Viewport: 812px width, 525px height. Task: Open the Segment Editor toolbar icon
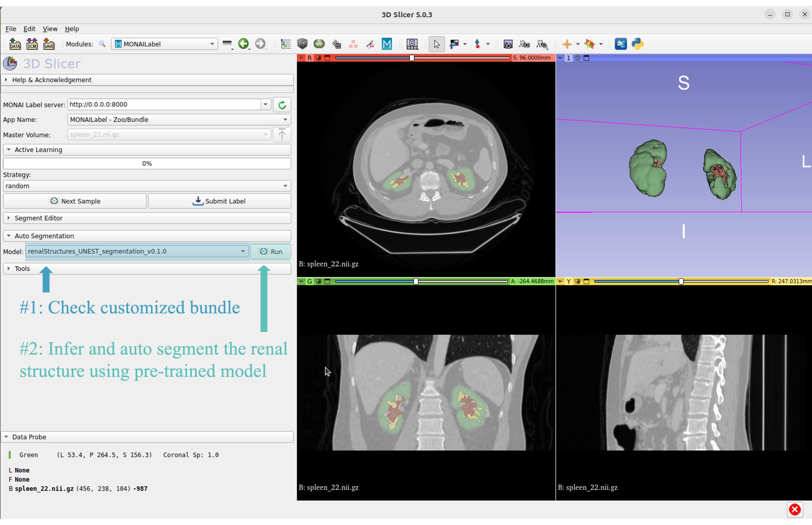(370, 44)
